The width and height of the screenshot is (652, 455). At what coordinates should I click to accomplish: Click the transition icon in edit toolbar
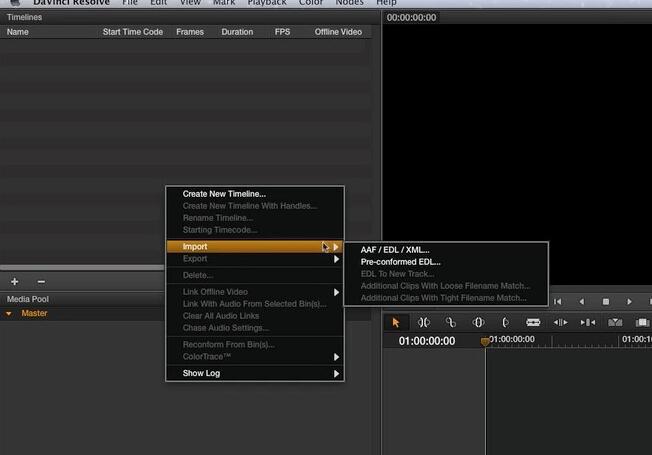pyautogui.click(x=615, y=322)
